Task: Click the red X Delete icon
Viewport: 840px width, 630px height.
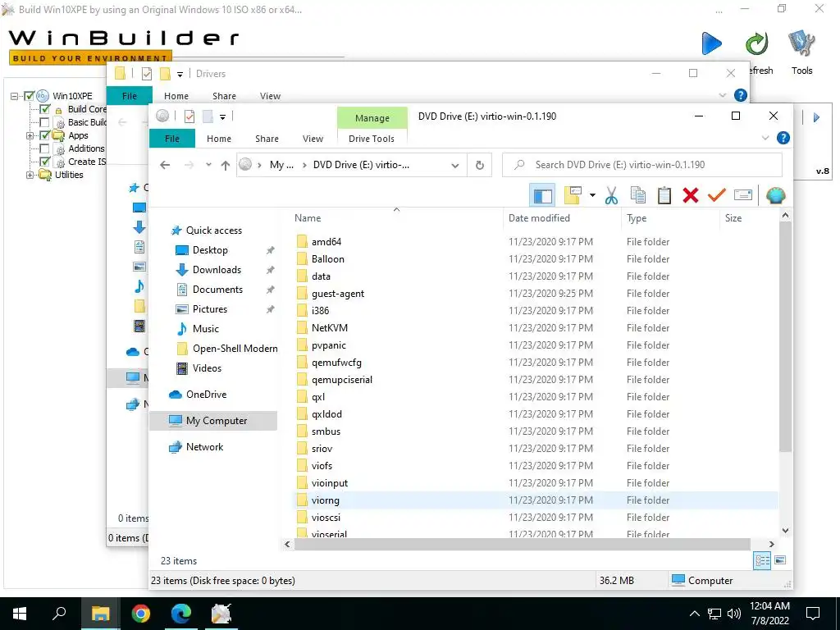Action: point(691,195)
